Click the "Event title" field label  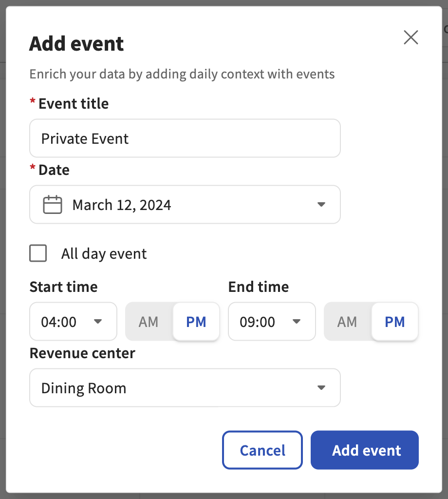pos(74,104)
